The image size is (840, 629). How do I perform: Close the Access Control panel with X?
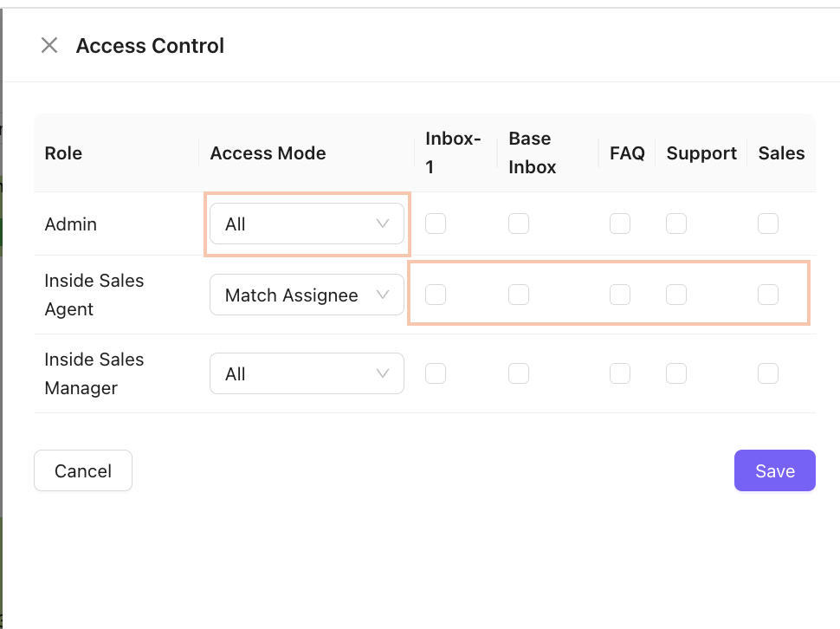coord(49,45)
